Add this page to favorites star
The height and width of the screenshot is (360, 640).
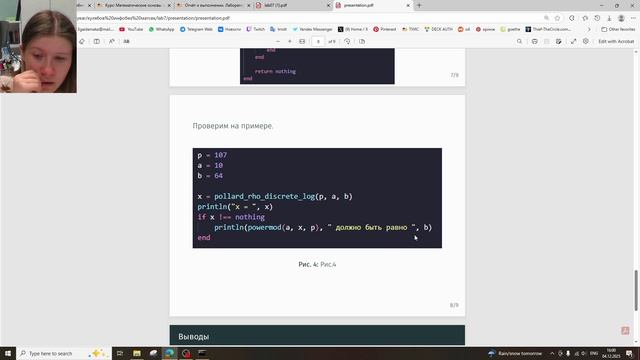(x=558, y=18)
